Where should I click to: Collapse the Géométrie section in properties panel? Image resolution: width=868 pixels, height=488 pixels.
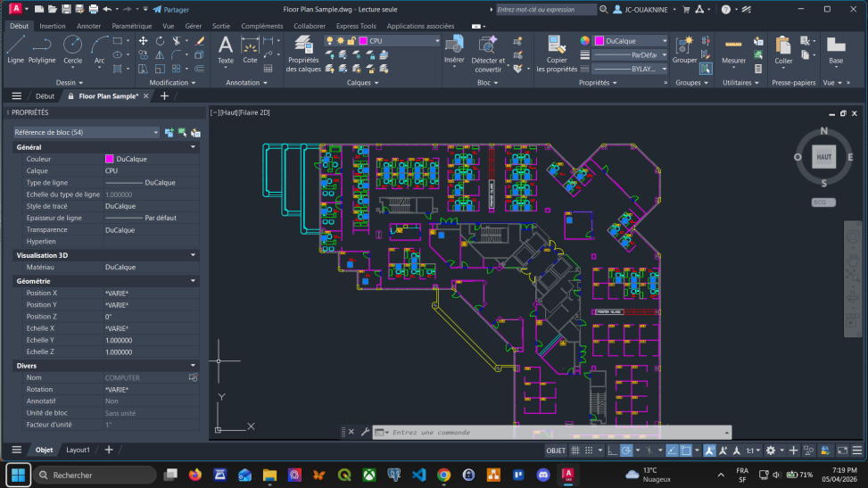click(x=193, y=281)
